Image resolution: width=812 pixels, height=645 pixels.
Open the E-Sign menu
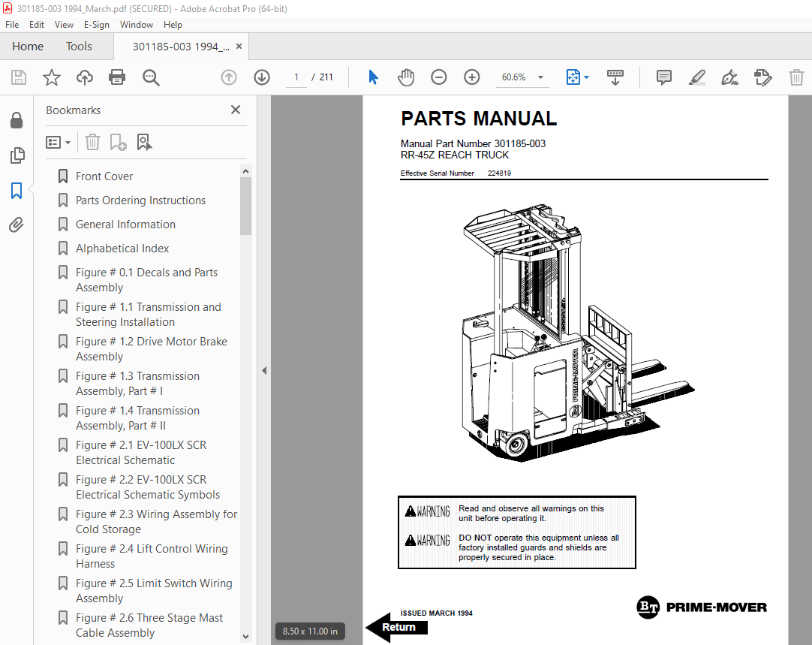[97, 24]
